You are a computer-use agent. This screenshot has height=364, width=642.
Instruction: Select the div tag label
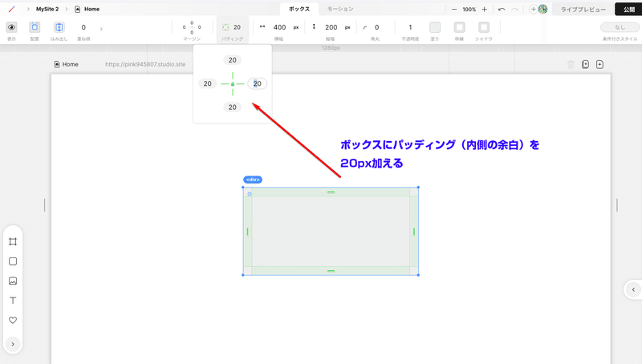click(x=253, y=180)
